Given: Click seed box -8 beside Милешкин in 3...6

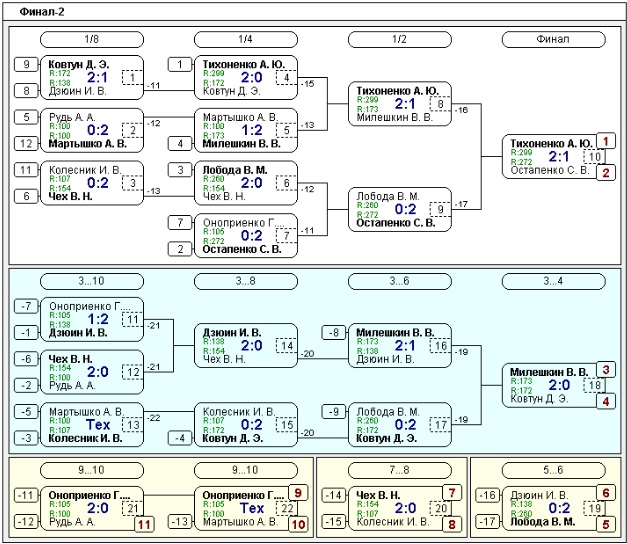Looking at the screenshot, I should (x=333, y=332).
